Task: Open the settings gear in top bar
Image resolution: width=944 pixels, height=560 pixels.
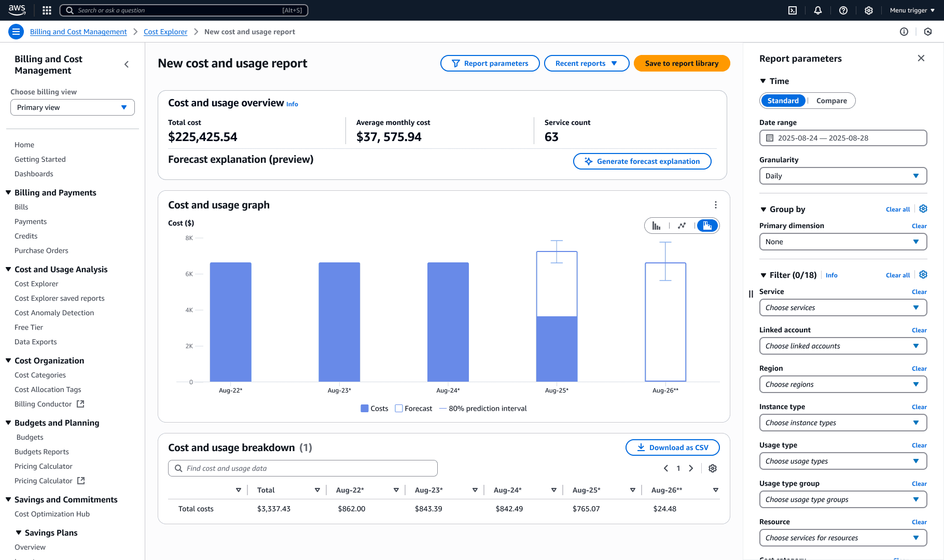Action: click(869, 10)
